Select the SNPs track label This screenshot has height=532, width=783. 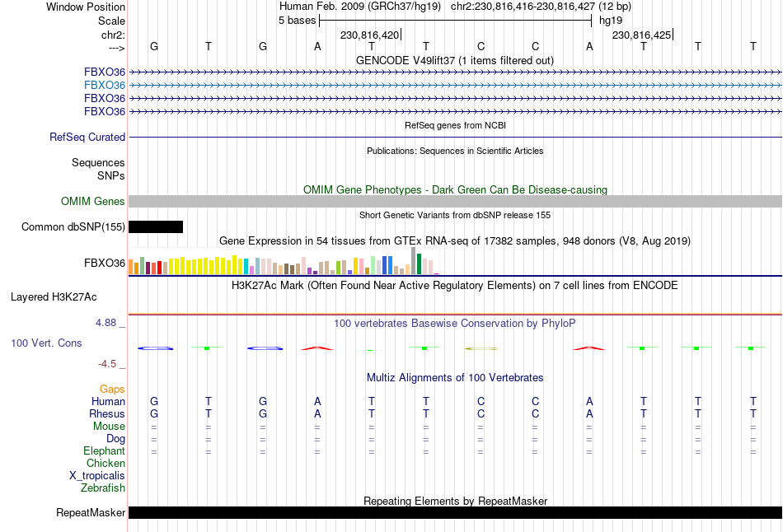tap(111, 175)
